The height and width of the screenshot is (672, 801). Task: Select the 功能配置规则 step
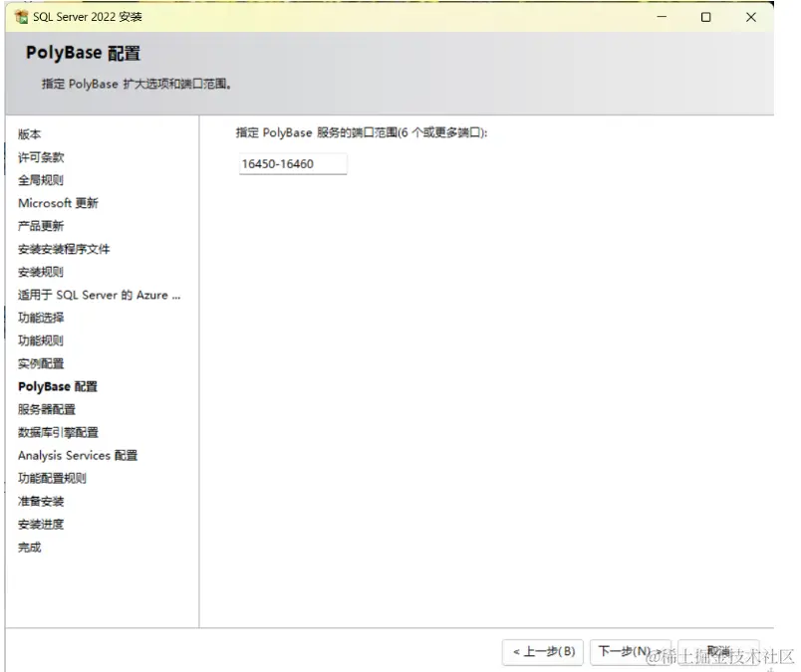click(x=52, y=479)
